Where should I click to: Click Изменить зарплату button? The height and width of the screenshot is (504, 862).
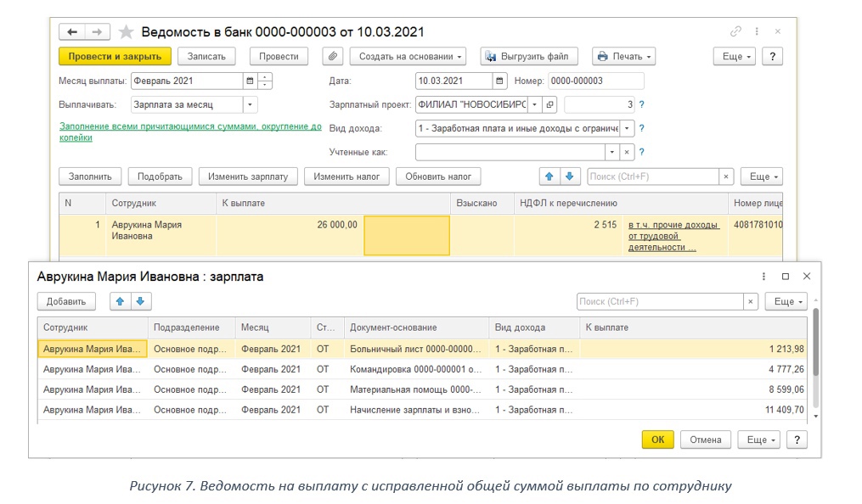coord(248,176)
